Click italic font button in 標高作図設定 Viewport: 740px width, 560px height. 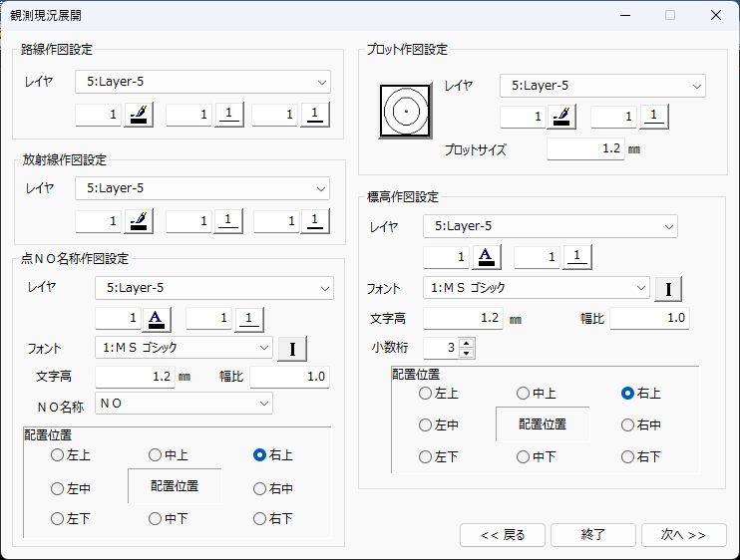[668, 289]
